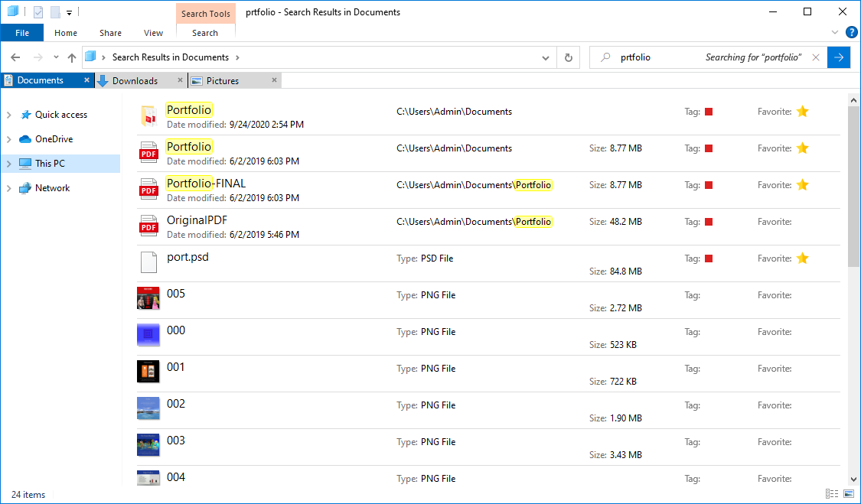Click the red tag square on OriginalPDF
861x504 pixels.
[709, 222]
